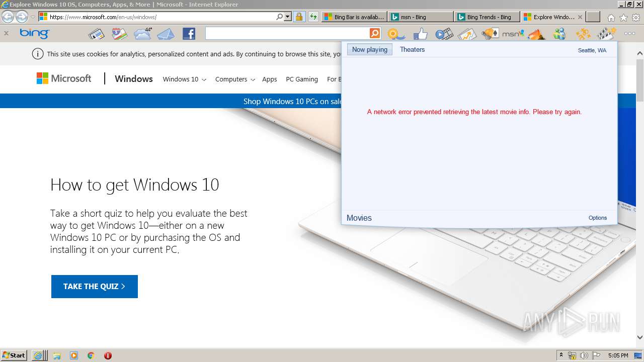Open the IE Tools gear icon
Viewport: 644px width, 362px height.
coord(636,17)
